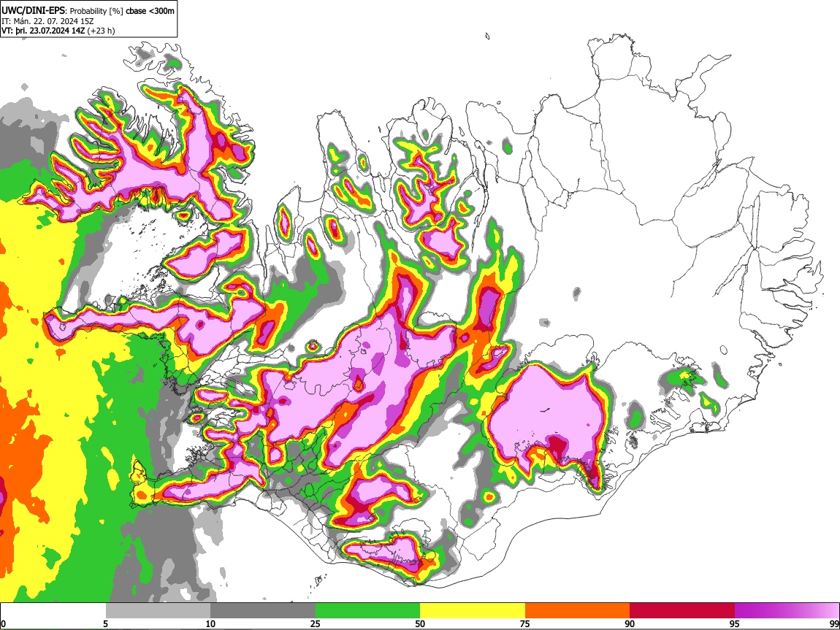
Task: Click the green 25-50% legend swatch
Action: point(367,611)
